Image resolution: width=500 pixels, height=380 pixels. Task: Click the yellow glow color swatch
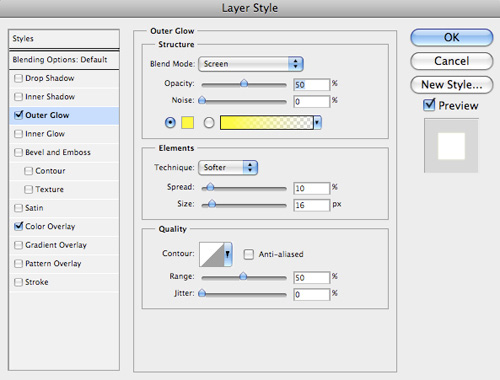pos(187,123)
